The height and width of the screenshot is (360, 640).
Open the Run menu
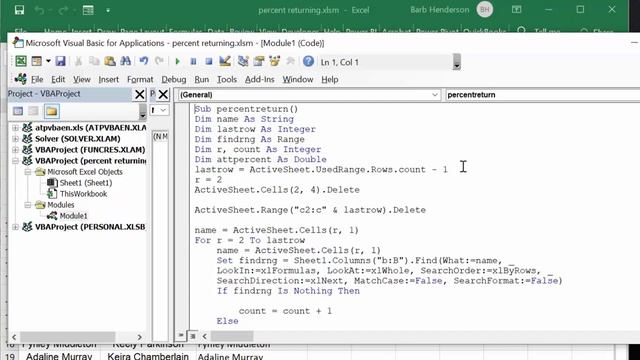pos(202,80)
